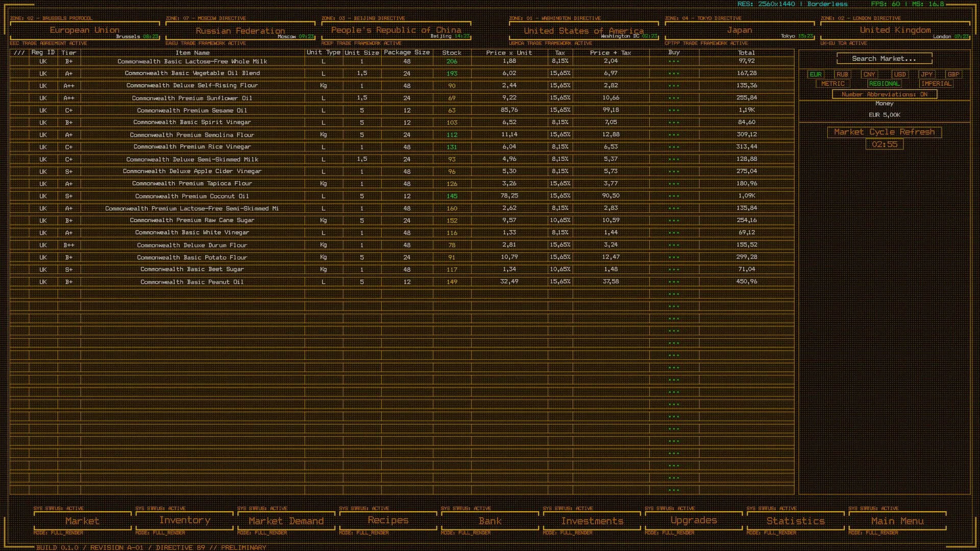This screenshot has height=551, width=980.
Task: Select USD currency
Action: tap(900, 74)
